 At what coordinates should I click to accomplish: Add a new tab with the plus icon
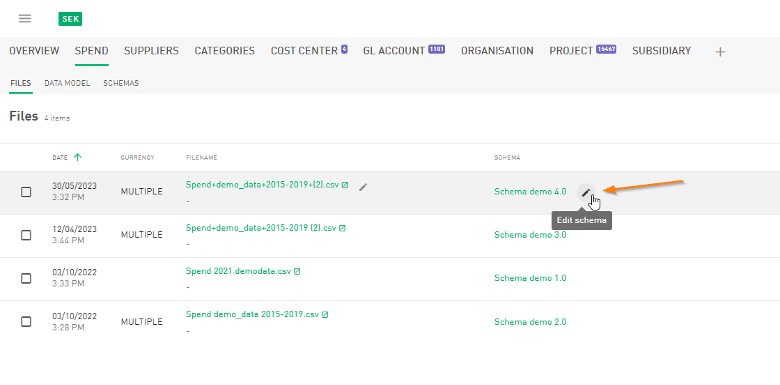(x=720, y=52)
